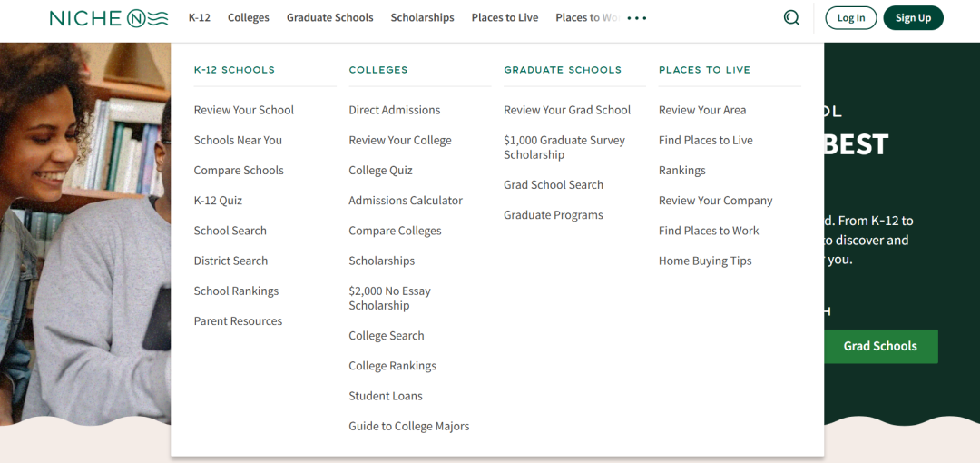Open Rankings under Places to Live
The width and height of the screenshot is (980, 463).
click(681, 170)
